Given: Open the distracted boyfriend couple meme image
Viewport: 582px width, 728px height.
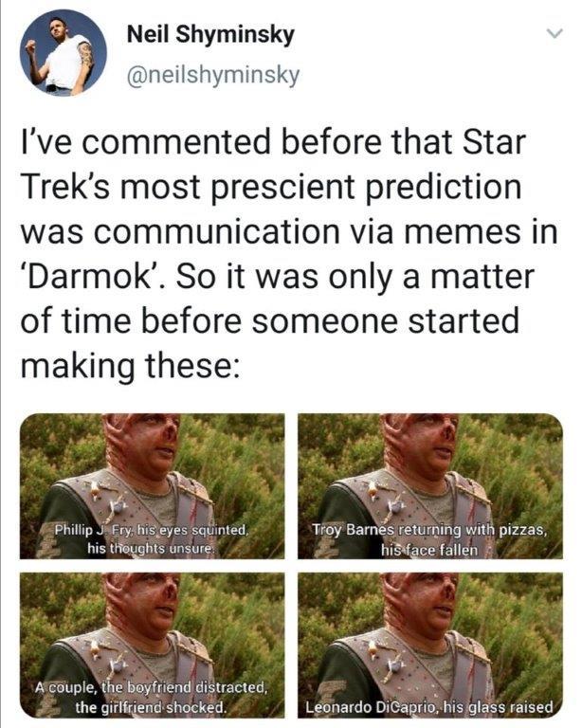Looking at the screenshot, I should pyautogui.click(x=152, y=646).
